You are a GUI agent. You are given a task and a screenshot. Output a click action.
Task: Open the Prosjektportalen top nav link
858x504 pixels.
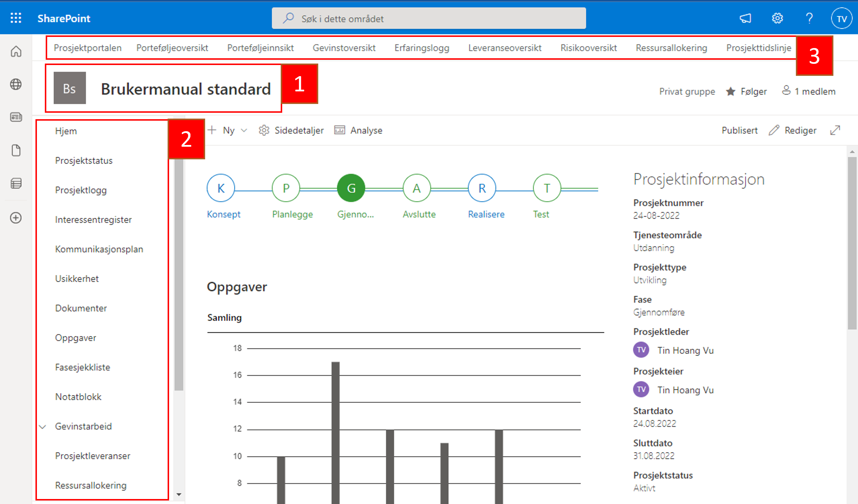[x=88, y=48]
